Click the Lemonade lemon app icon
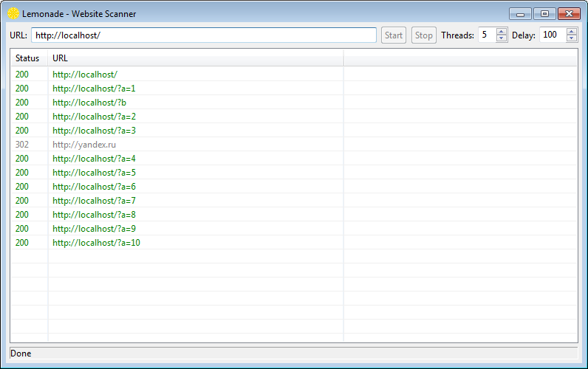The height and width of the screenshot is (369, 588). pyautogui.click(x=13, y=13)
